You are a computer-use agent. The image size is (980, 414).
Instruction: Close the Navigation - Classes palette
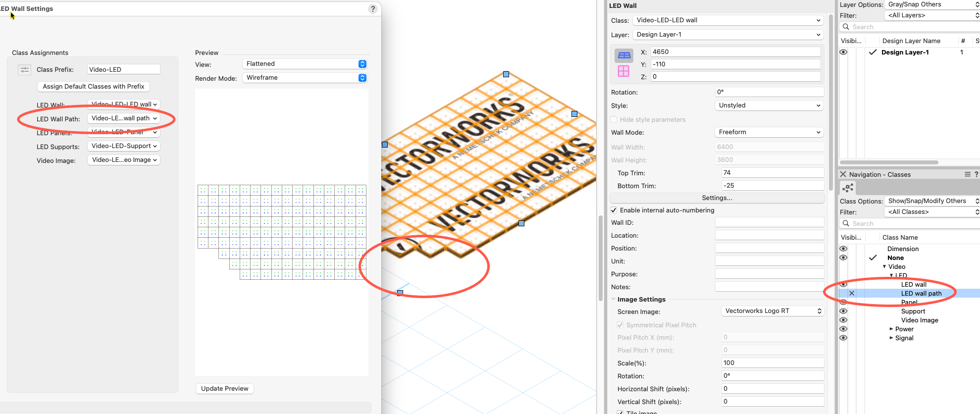(843, 174)
